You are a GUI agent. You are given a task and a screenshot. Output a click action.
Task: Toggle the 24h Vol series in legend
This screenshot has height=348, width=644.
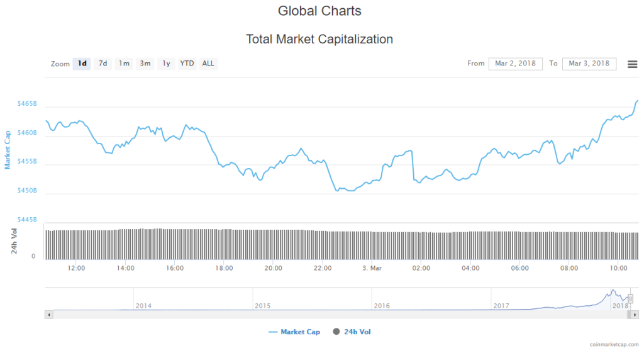[x=357, y=332]
